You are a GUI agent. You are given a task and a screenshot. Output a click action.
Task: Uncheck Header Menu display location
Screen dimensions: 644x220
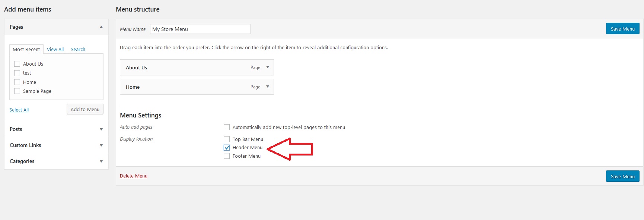pos(227,148)
